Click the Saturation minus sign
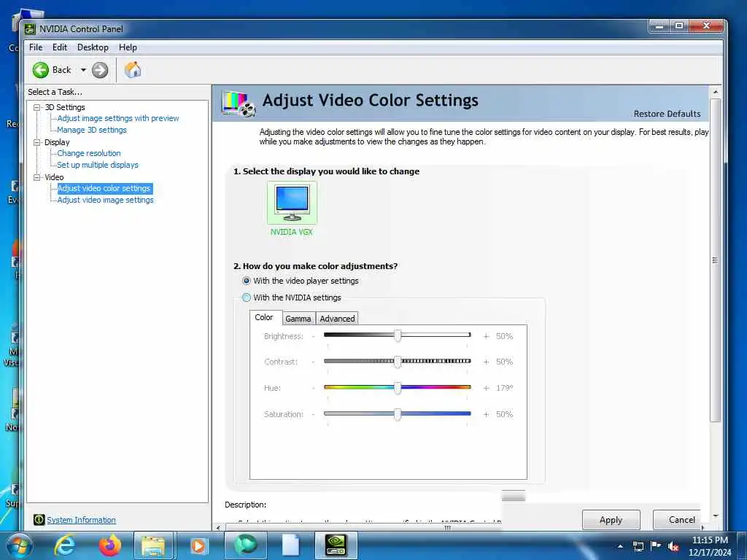Screen dimensions: 747x560 [313, 414]
